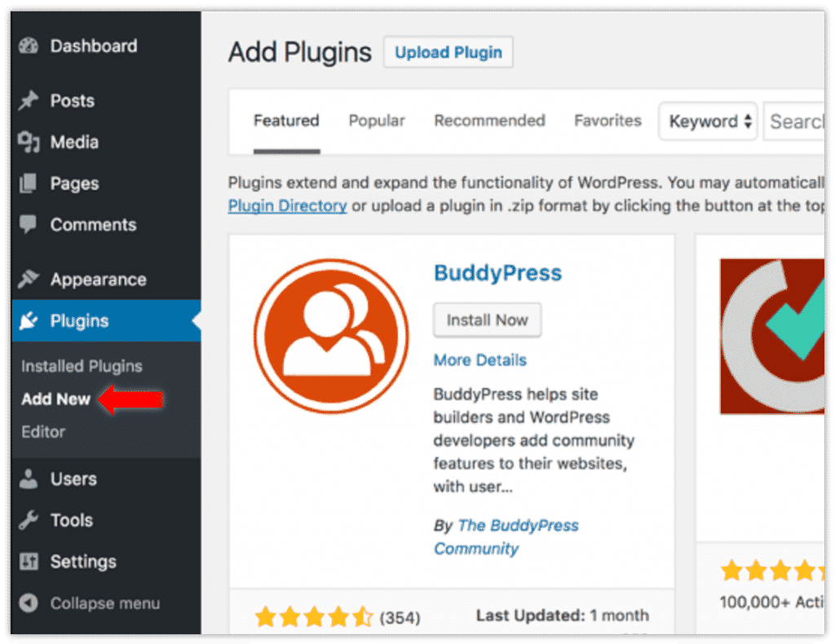The image size is (835, 644).
Task: Open the Settings menu
Action: pyautogui.click(x=83, y=562)
